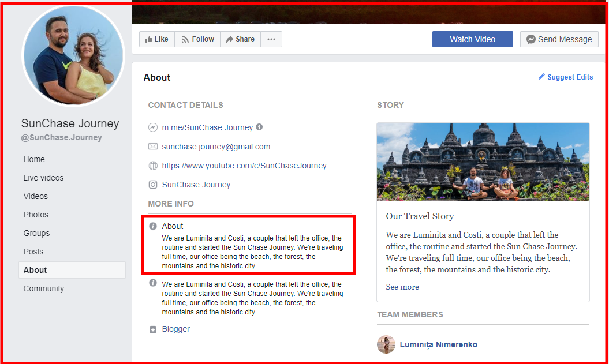The image size is (609, 364).
Task: Click the couple profile picture
Action: (73, 55)
